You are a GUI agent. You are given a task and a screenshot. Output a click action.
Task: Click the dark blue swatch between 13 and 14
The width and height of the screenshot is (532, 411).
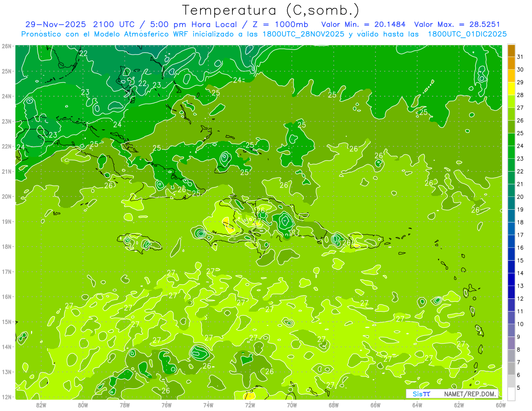point(511,279)
